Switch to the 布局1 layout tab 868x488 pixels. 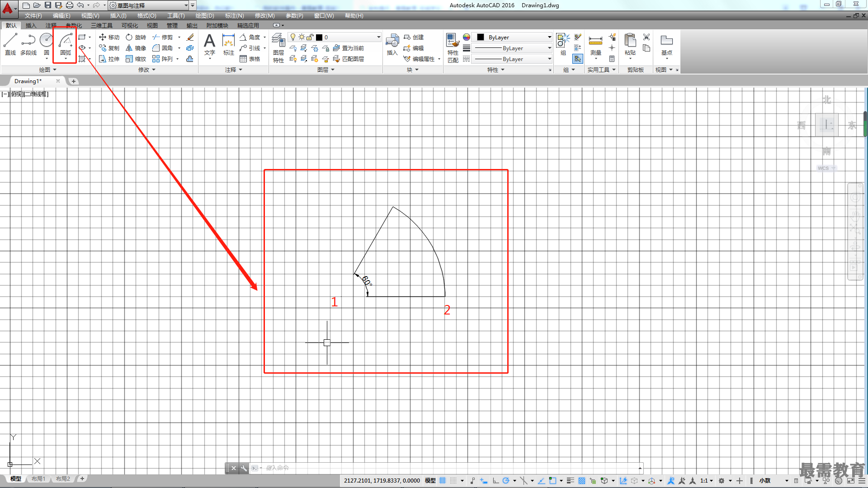(38, 479)
